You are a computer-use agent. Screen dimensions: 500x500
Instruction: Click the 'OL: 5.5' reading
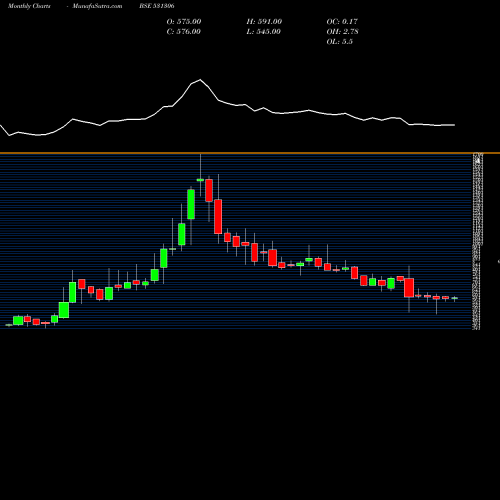[x=340, y=41]
